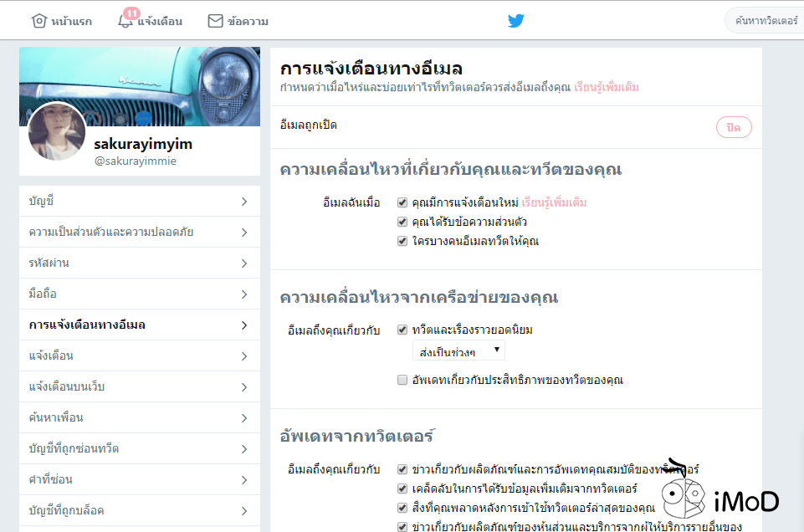Go to หน้าแรก via the home icon

[x=38, y=21]
